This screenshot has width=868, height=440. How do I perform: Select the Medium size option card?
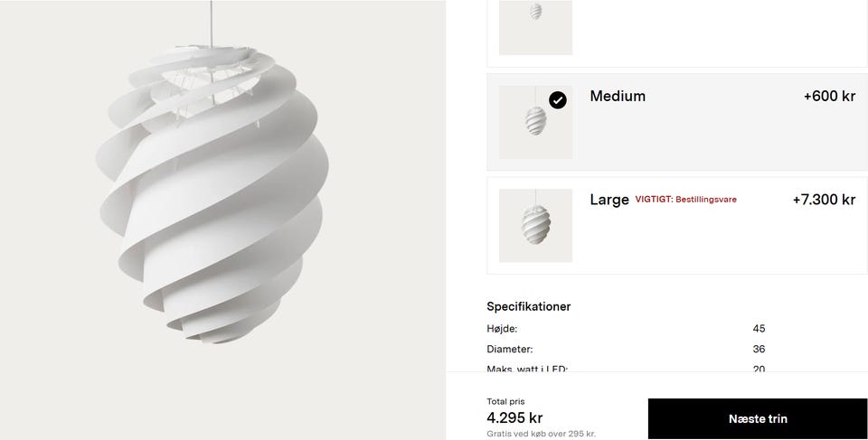(x=677, y=122)
